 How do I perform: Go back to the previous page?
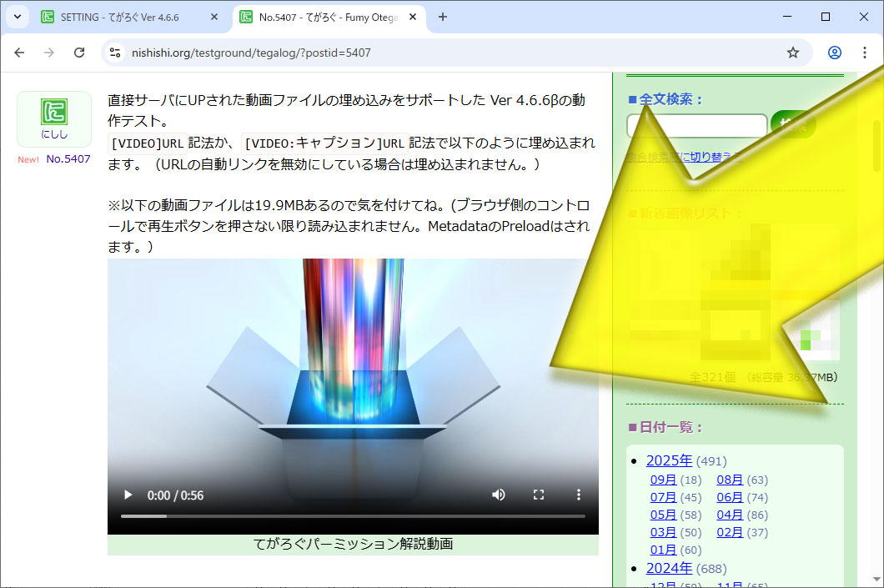[20, 53]
